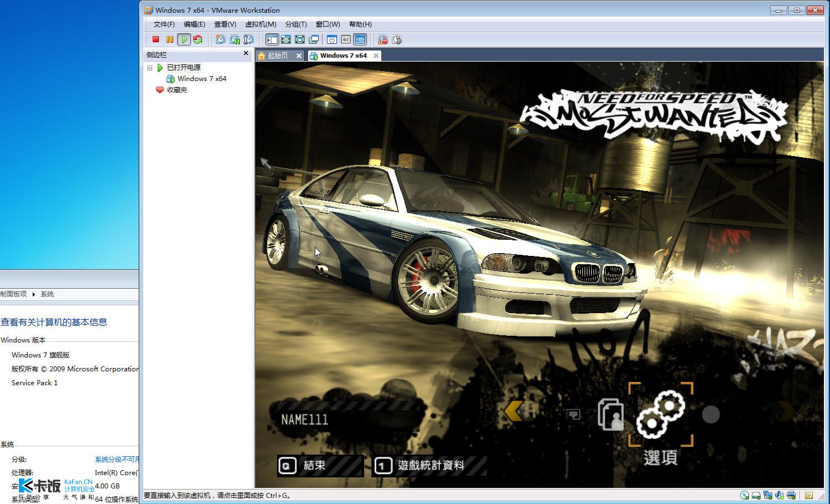Click the green Power On play button
The image size is (830, 504).
(x=184, y=39)
